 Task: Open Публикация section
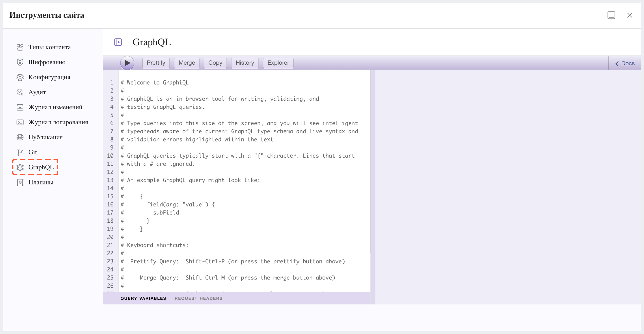click(45, 137)
